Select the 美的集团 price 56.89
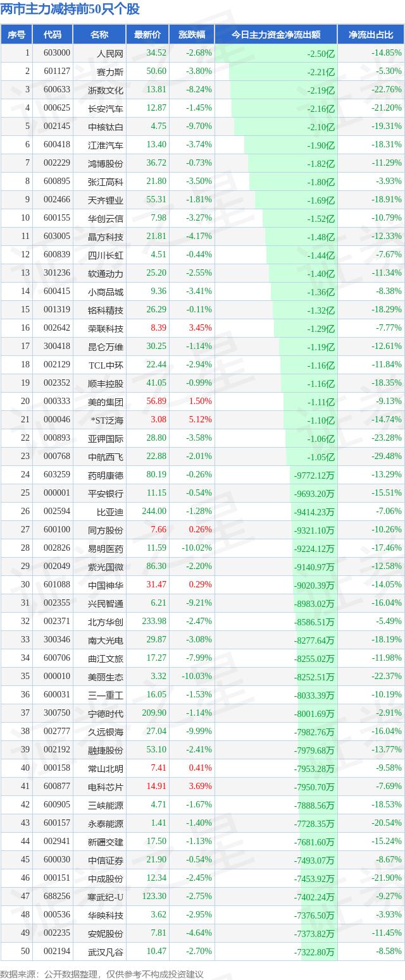The height and width of the screenshot is (980, 405). pos(156,401)
